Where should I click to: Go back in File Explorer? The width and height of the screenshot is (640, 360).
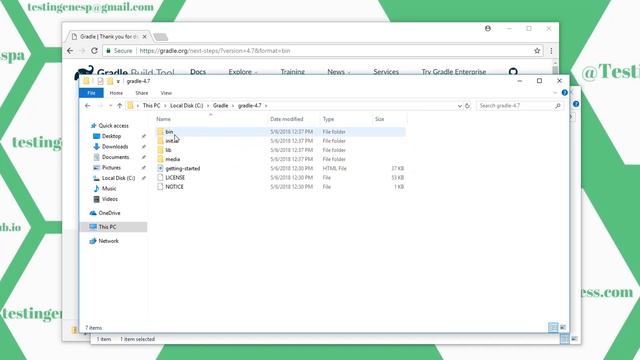point(87,106)
